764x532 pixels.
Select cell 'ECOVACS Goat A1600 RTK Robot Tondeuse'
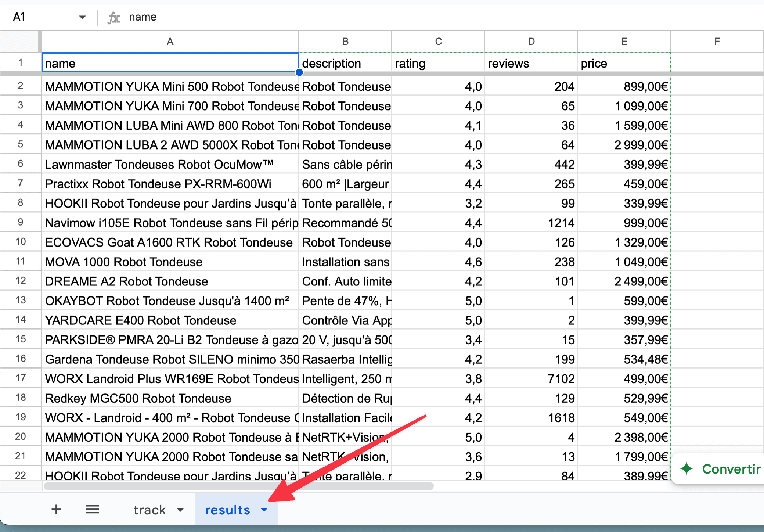pyautogui.click(x=170, y=242)
